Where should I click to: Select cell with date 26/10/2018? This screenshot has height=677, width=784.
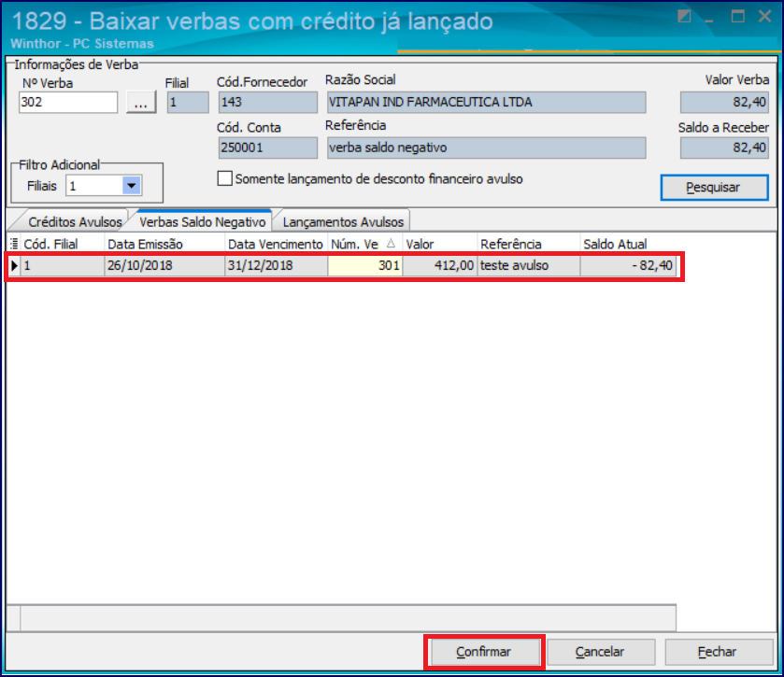coord(164,265)
